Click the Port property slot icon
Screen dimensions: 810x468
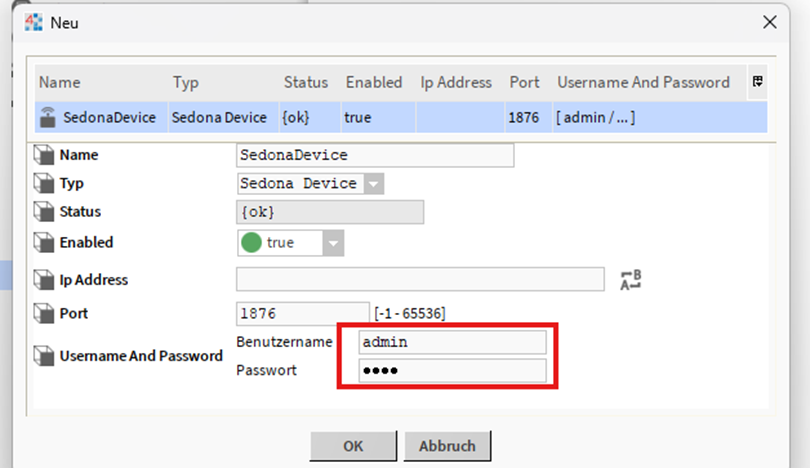coord(43,313)
